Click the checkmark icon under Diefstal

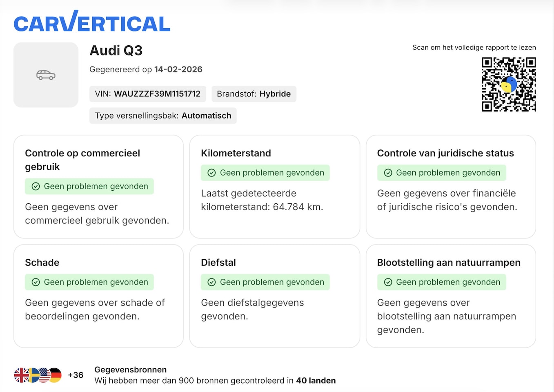coord(211,282)
